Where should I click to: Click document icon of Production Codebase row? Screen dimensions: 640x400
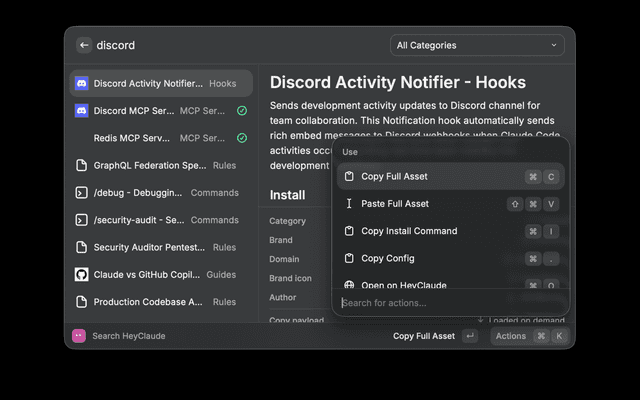pos(82,302)
